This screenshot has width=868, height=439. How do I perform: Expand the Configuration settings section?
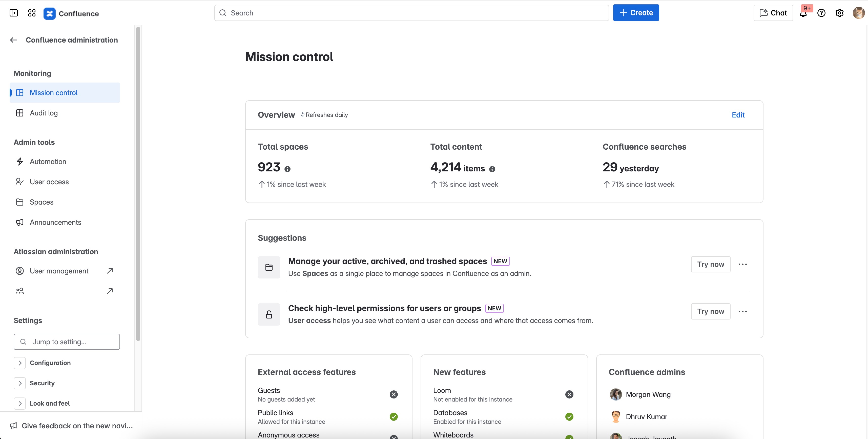20,363
